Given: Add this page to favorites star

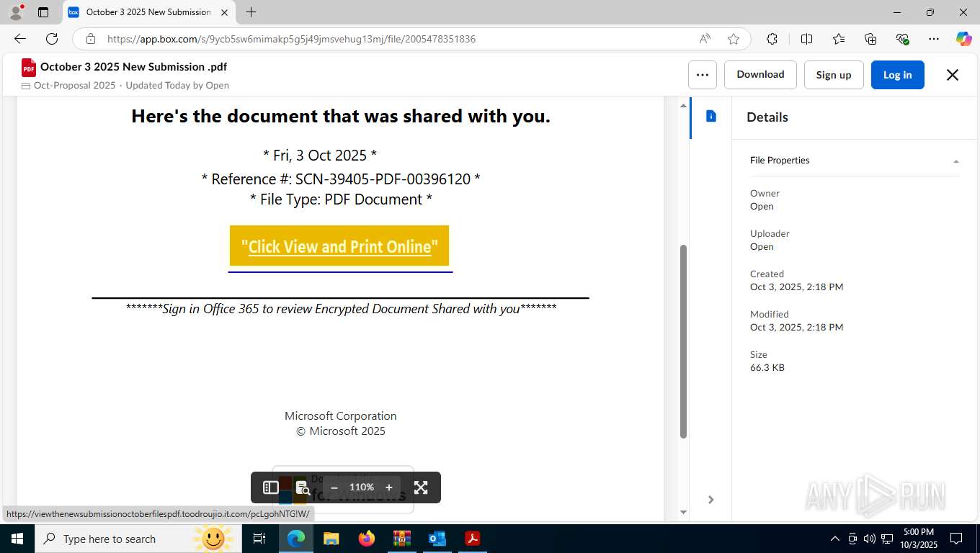Looking at the screenshot, I should 734,39.
